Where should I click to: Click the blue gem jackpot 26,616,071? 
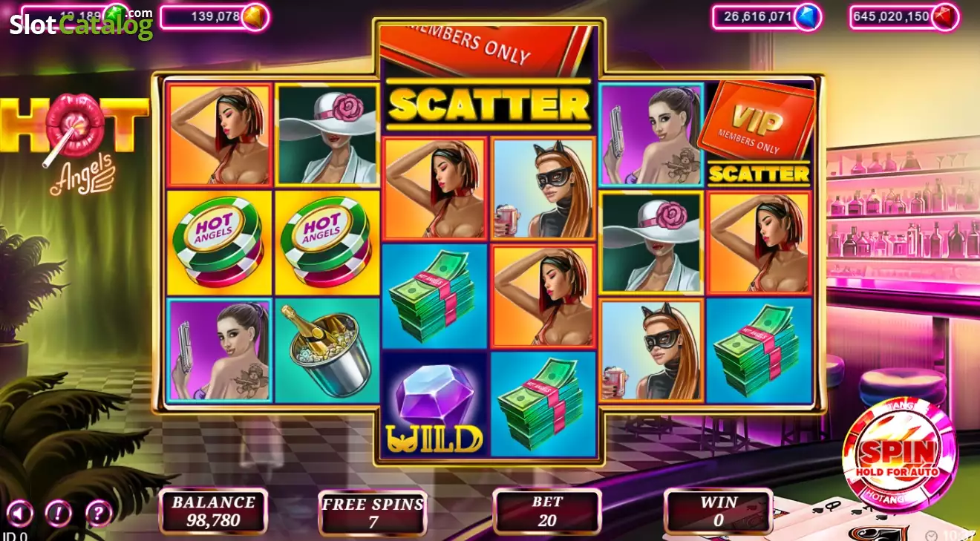(x=768, y=16)
